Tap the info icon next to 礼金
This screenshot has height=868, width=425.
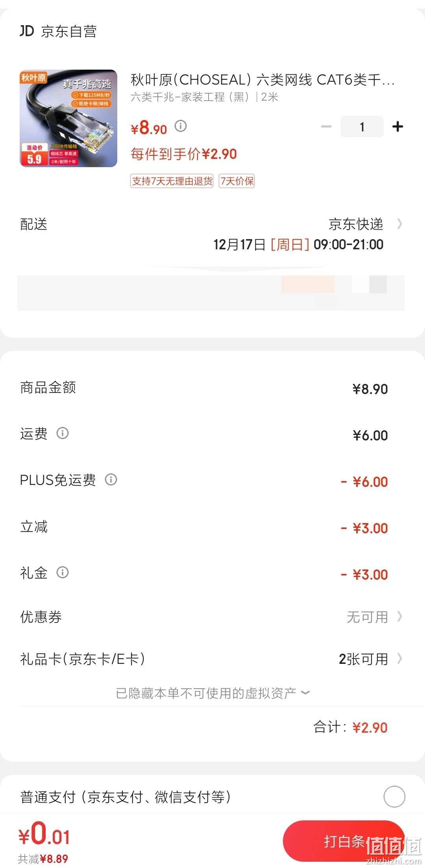(63, 572)
